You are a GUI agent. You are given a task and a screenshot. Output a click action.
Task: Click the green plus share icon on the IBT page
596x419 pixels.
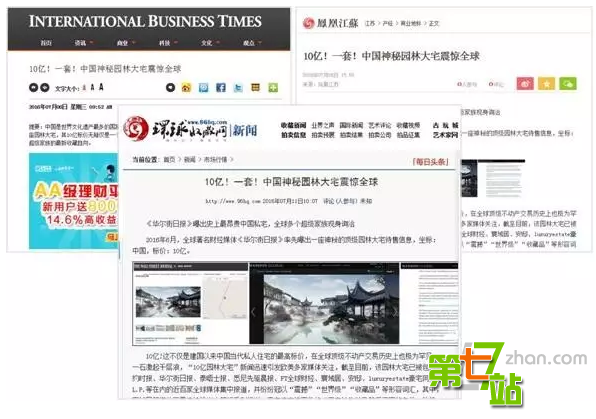point(273,88)
